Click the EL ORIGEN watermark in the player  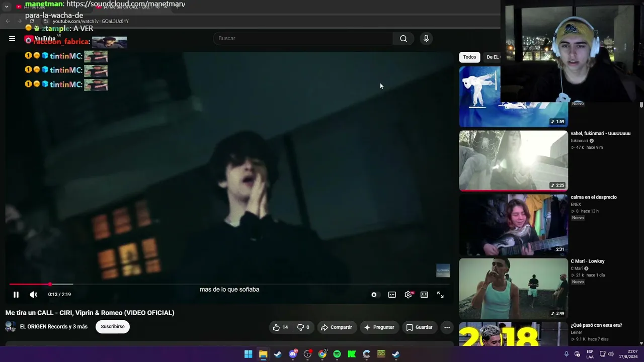[x=443, y=270]
